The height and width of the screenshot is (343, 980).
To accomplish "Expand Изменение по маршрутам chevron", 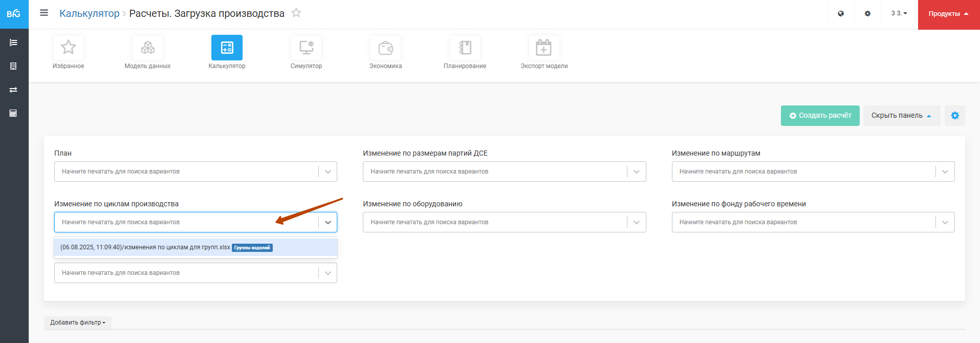I will pyautogui.click(x=945, y=171).
